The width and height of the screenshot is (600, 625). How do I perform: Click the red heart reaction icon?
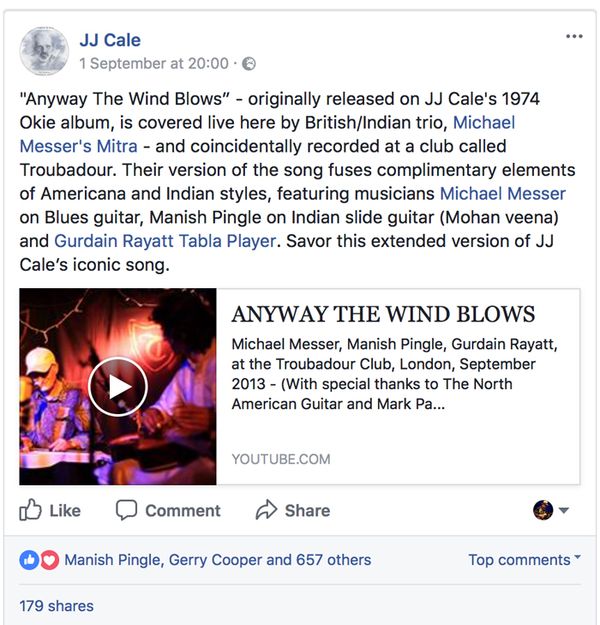49,560
